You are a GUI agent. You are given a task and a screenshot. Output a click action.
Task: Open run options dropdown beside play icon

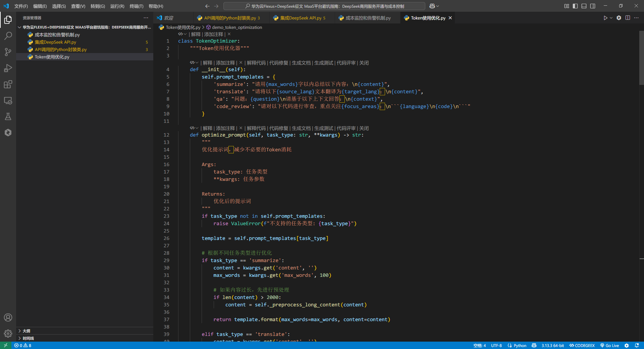click(611, 18)
